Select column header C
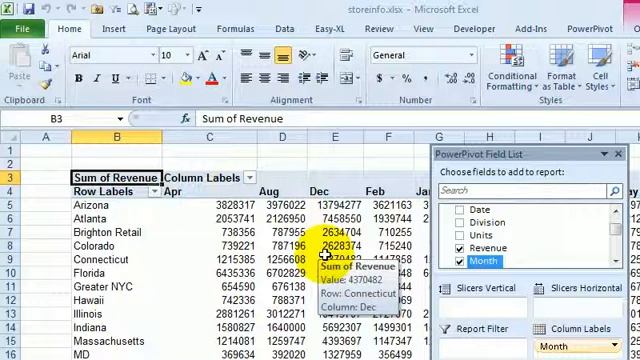 (210, 137)
